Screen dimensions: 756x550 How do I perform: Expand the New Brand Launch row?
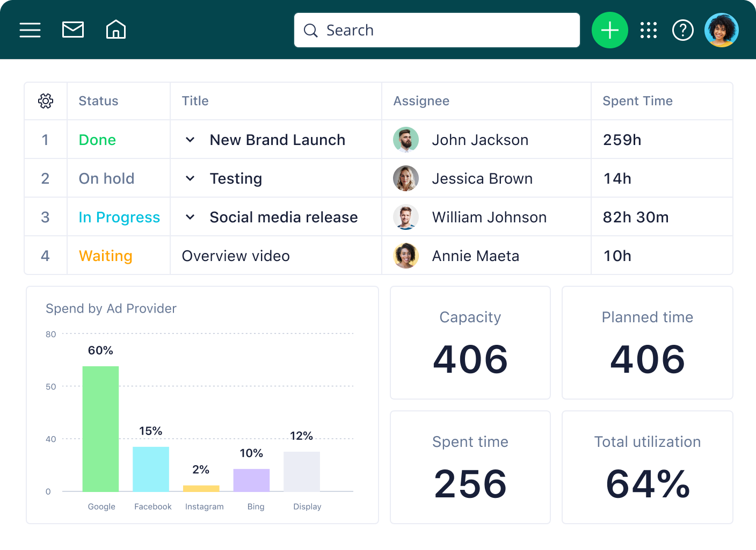click(190, 140)
